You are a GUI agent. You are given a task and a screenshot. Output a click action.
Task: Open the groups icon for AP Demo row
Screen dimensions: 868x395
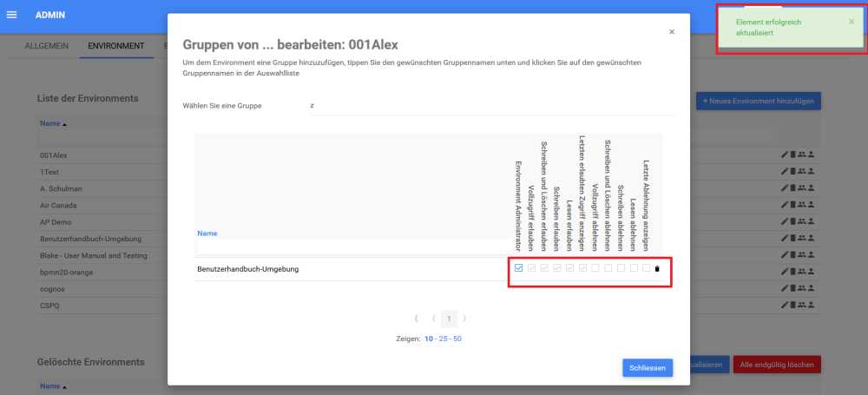click(x=801, y=221)
